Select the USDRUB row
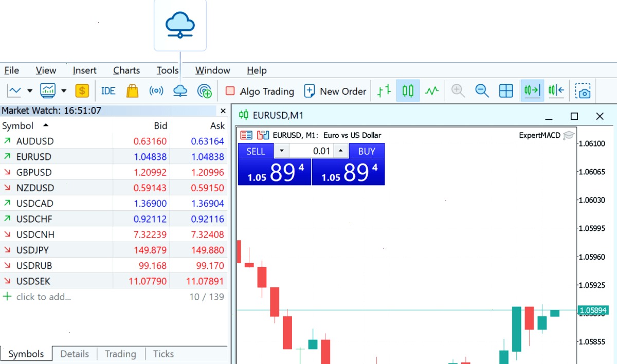617x364 pixels. click(x=114, y=266)
